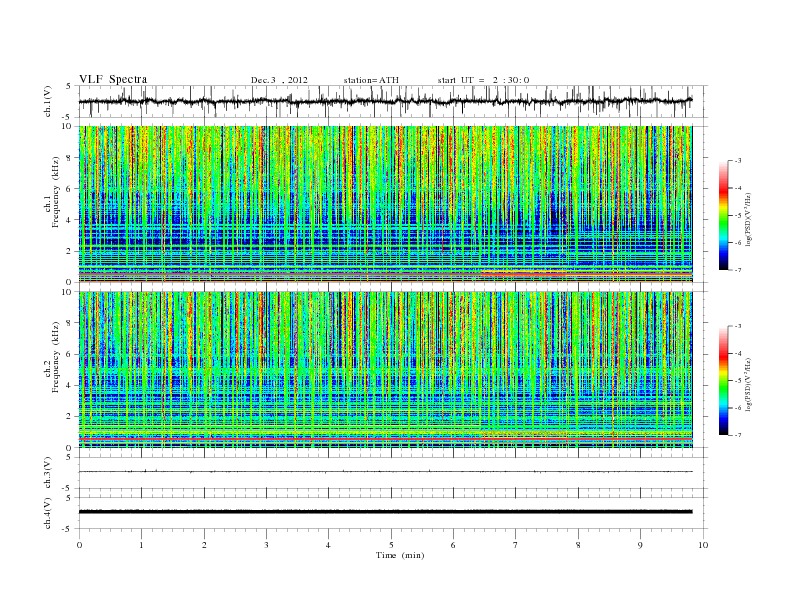Click the "start UT = 2 :30: 0" label

coord(483,80)
